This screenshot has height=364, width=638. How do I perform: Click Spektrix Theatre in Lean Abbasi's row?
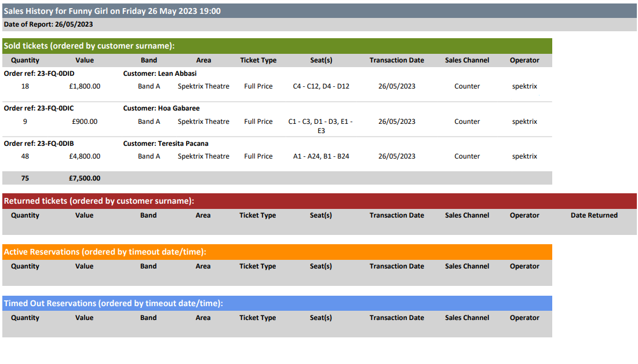pyautogui.click(x=203, y=86)
